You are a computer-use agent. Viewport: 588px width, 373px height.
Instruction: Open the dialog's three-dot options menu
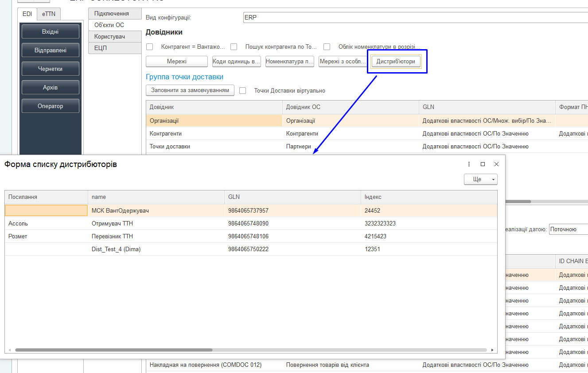(469, 164)
